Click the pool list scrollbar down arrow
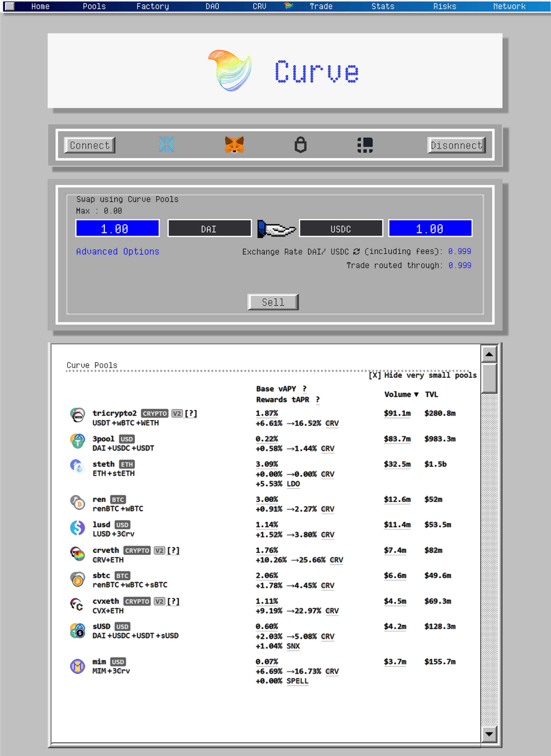The height and width of the screenshot is (756, 551). (489, 734)
